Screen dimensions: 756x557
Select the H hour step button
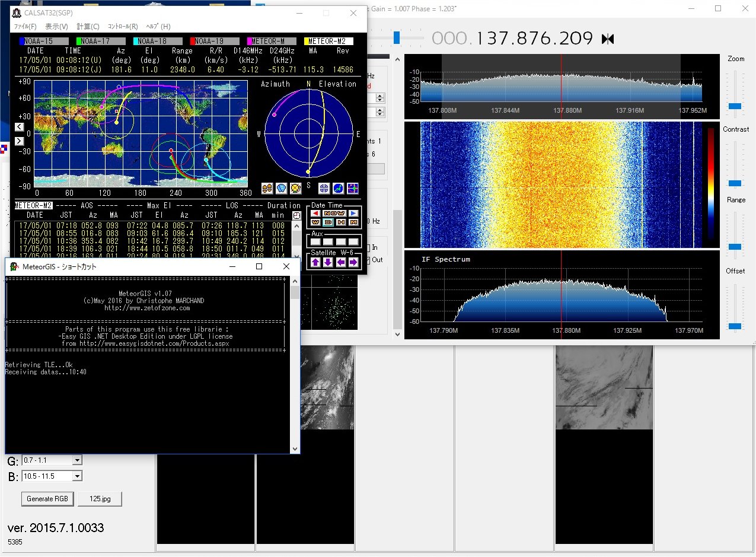click(341, 222)
